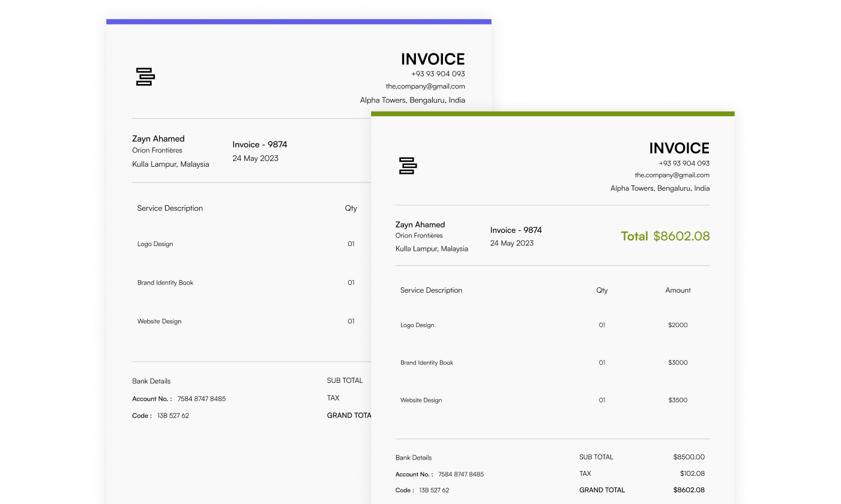Click date 24 May 2023 on green invoice
Image resolution: width=841 pixels, height=504 pixels.
tap(511, 243)
